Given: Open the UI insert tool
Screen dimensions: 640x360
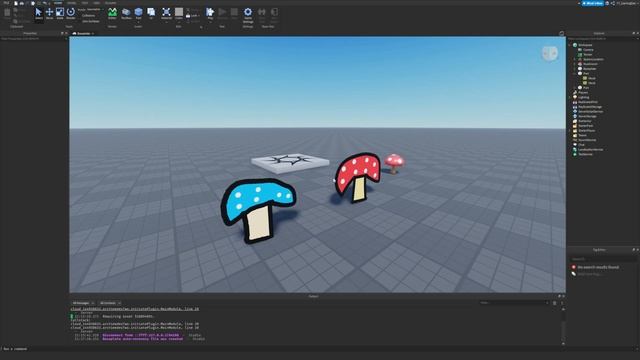Looking at the screenshot, I should [151, 13].
